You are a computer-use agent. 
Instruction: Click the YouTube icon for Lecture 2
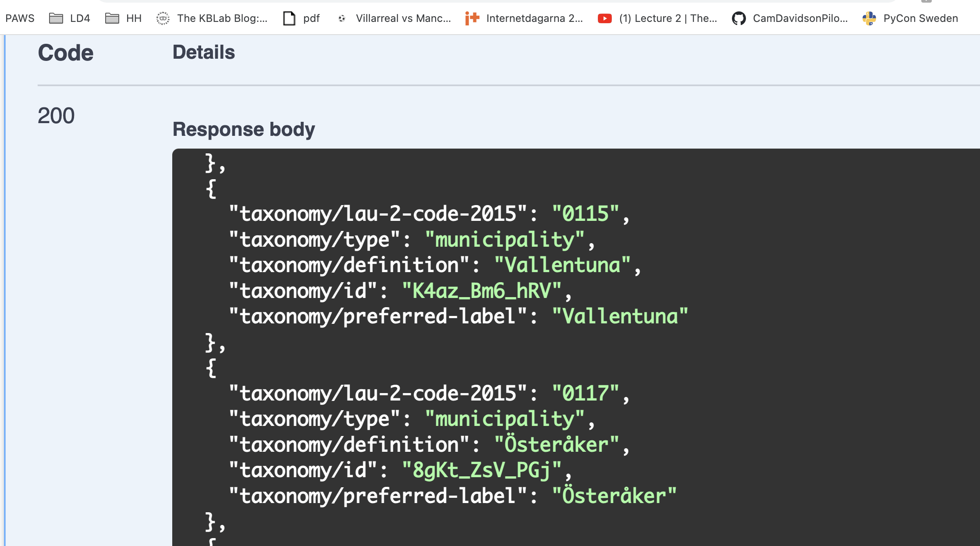[605, 18]
